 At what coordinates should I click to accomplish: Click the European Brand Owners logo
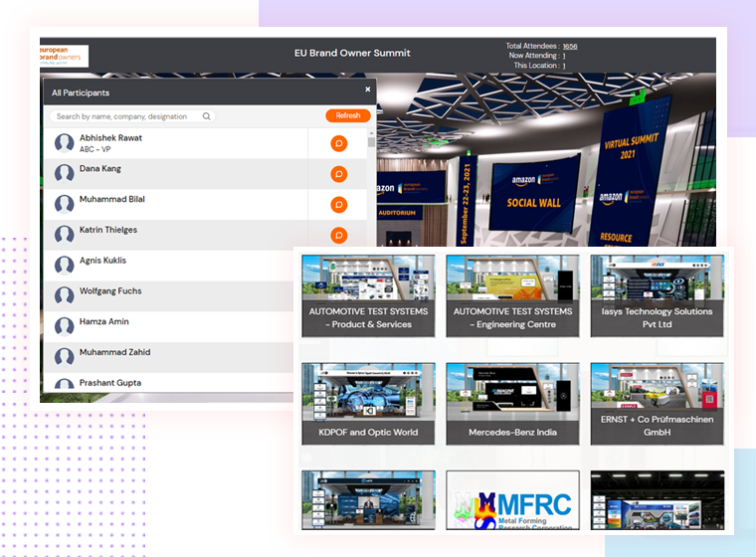(x=64, y=56)
